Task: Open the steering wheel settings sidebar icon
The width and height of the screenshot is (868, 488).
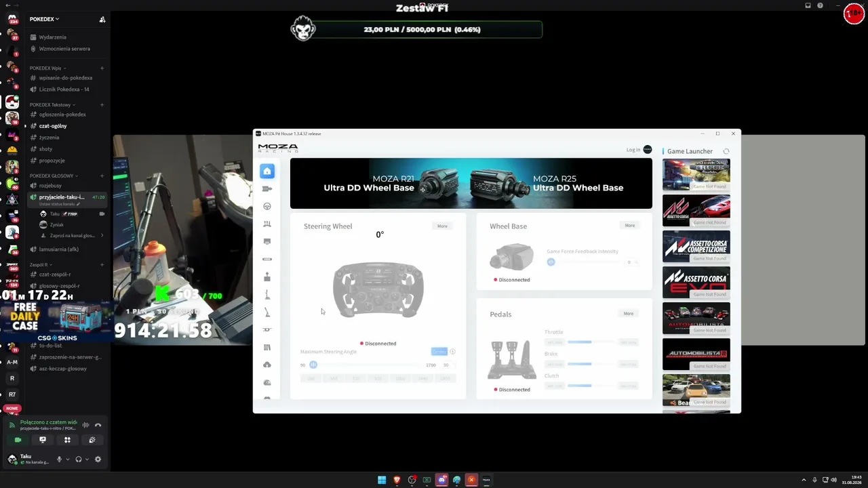Action: [x=267, y=206]
